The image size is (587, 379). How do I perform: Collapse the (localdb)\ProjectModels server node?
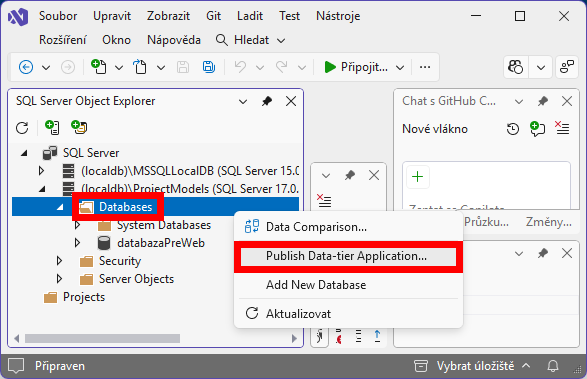pos(42,189)
